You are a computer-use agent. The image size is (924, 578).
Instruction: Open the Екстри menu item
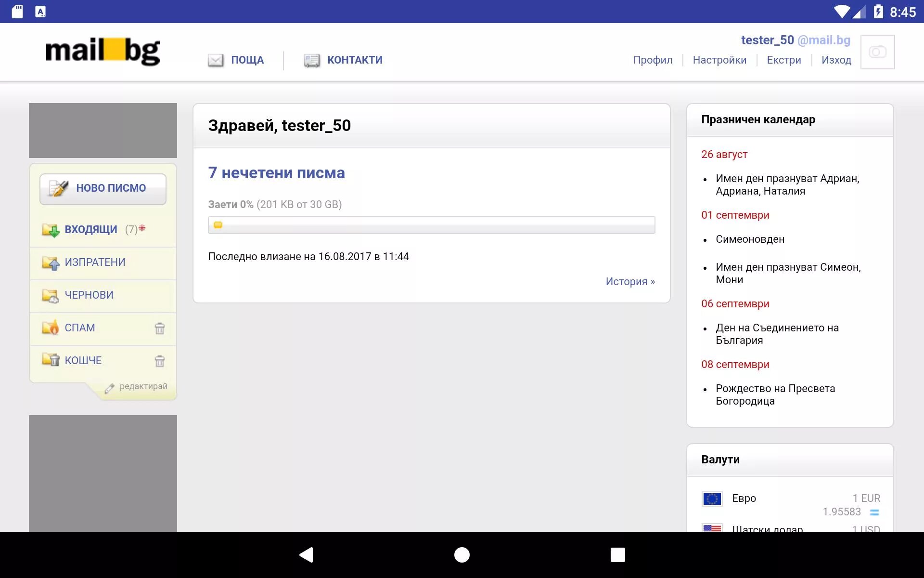point(783,60)
